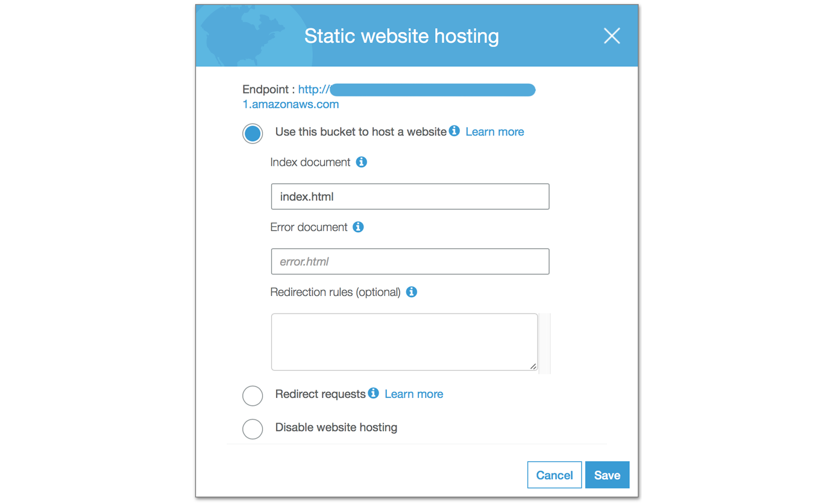Click the Redirect requests info icon
The height and width of the screenshot is (504, 833).
click(373, 393)
